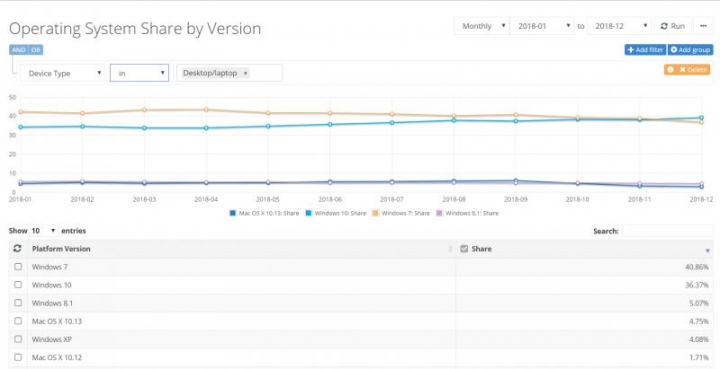Click the 4.75% share value
This screenshot has width=720, height=369.
(699, 321)
